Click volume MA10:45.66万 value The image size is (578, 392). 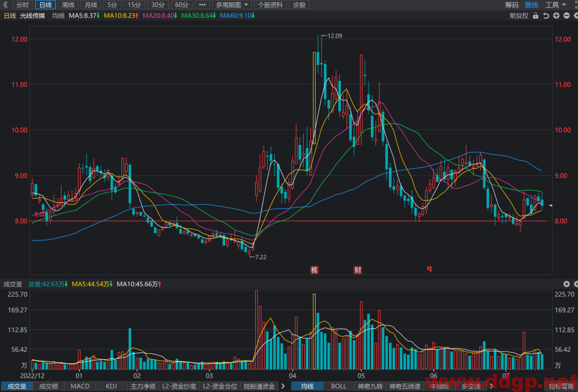[139, 284]
